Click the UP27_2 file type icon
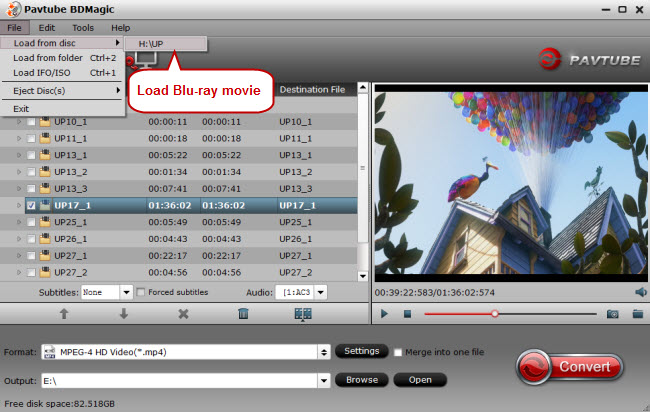 [45, 272]
